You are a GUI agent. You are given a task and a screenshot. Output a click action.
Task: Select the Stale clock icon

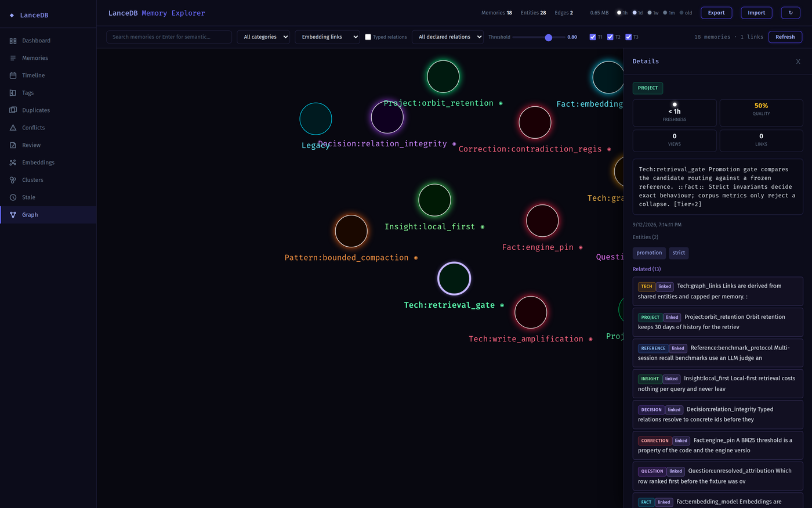[13, 197]
